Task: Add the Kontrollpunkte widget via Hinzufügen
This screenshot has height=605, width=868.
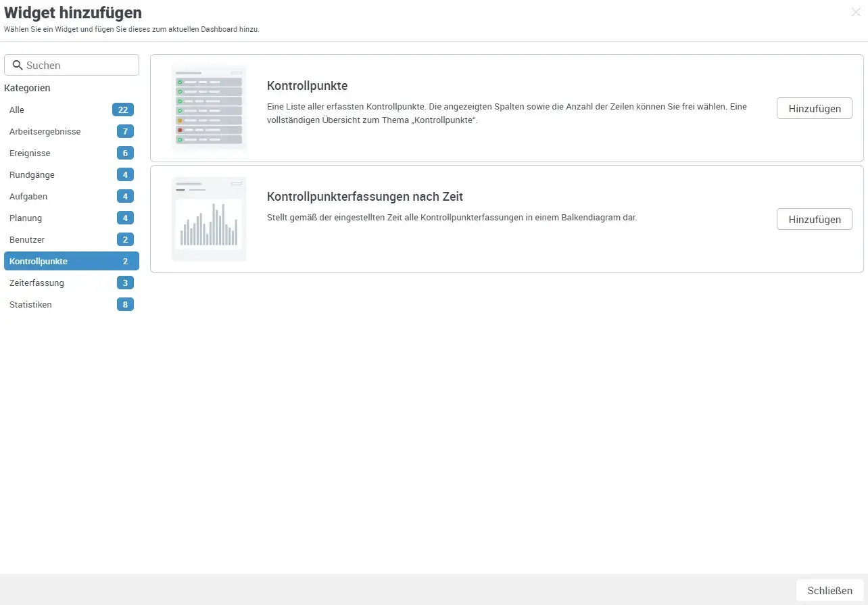Action: tap(814, 108)
